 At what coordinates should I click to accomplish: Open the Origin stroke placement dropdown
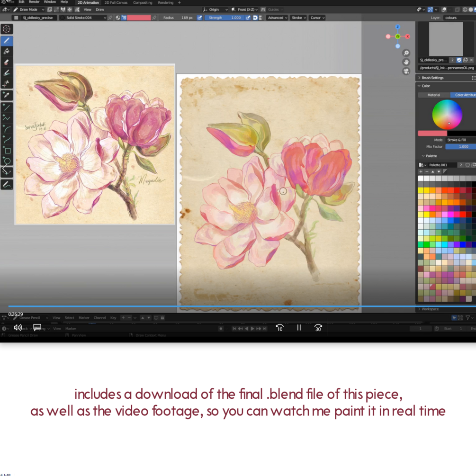tap(215, 9)
